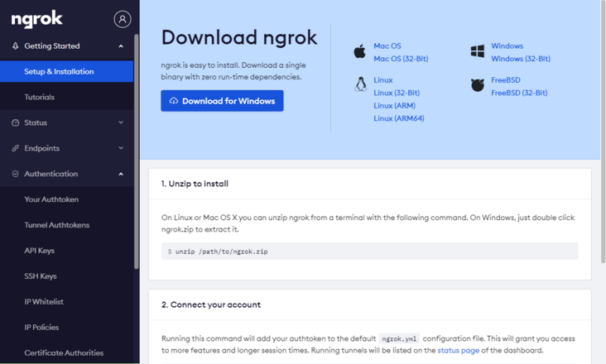Open the user account profile icon
Screen dimensions: 606x364
point(123,19)
